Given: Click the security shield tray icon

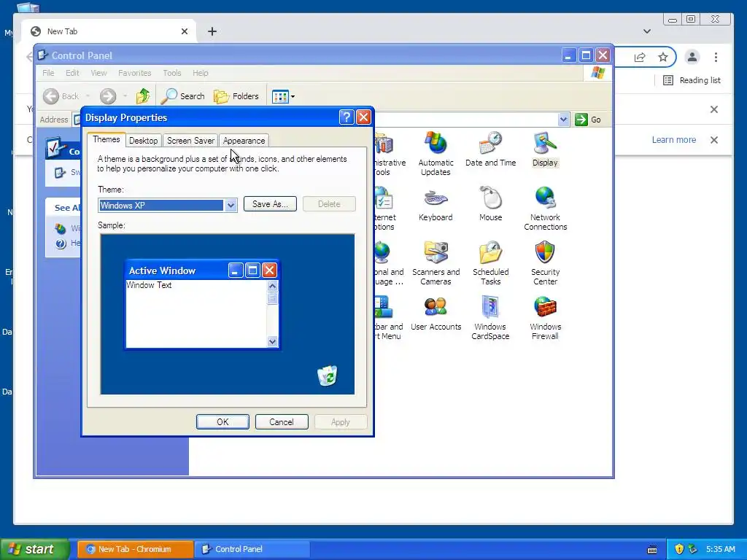Looking at the screenshot, I should 679,549.
